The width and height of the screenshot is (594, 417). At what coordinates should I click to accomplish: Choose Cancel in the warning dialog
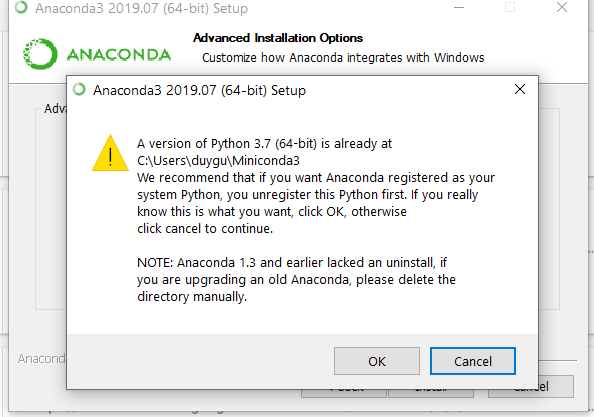point(472,361)
